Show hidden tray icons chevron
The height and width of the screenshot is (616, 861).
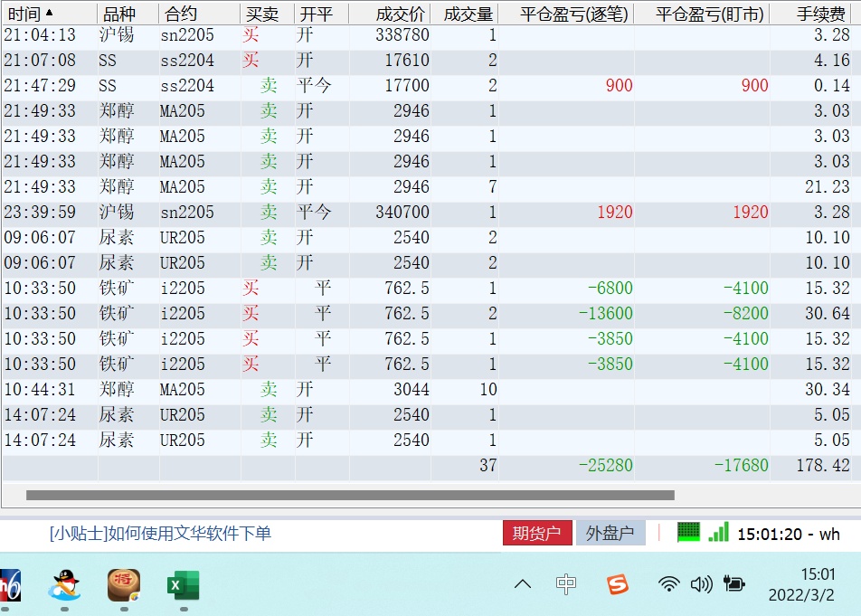pyautogui.click(x=523, y=584)
